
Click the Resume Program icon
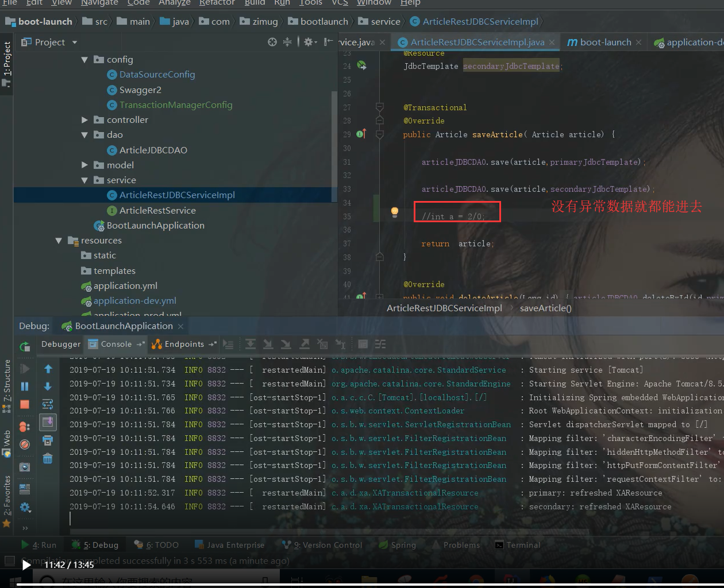pos(25,369)
